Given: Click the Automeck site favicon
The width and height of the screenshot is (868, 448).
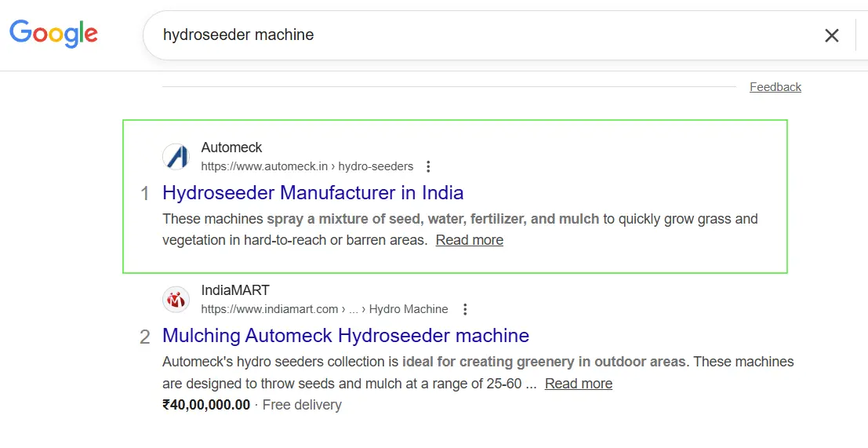Looking at the screenshot, I should (176, 156).
